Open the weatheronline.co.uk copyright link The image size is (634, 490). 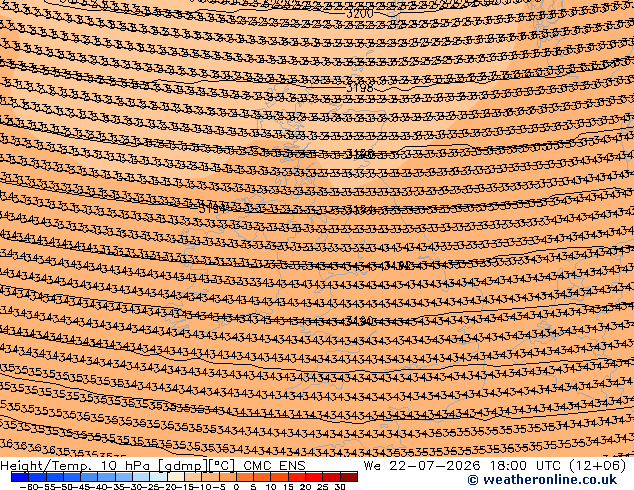(542, 480)
